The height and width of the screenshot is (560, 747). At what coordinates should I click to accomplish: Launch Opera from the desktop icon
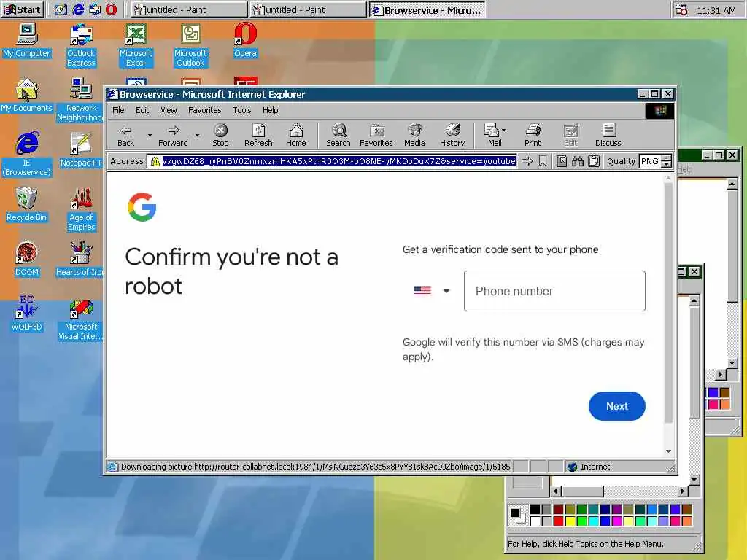pos(245,41)
